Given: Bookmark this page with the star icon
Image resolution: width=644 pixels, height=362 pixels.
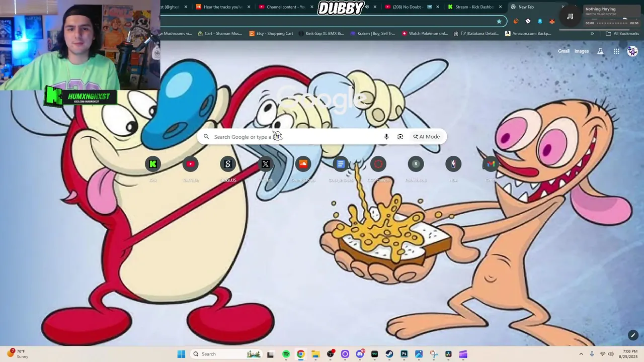Looking at the screenshot, I should tap(499, 21).
